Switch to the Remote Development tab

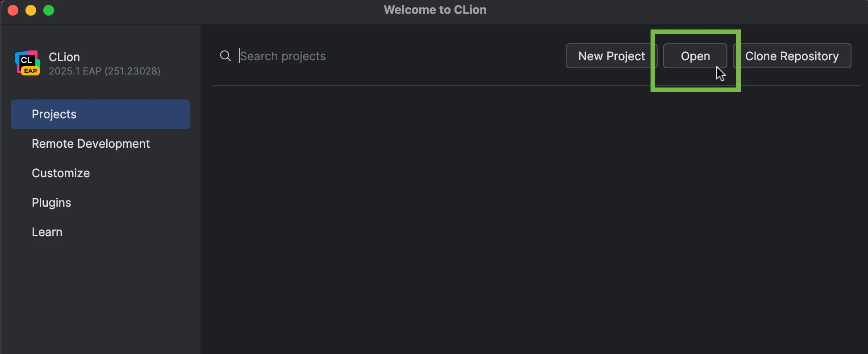(91, 144)
